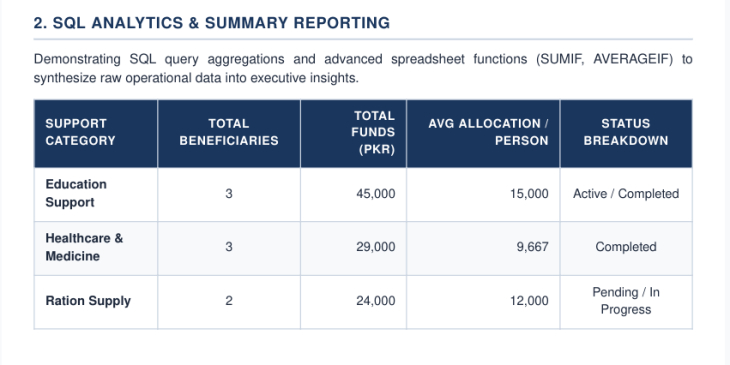The width and height of the screenshot is (730, 365).
Task: Click the description paragraph mentioning SUMIF, AVERAGEIF
Action: click(x=363, y=68)
